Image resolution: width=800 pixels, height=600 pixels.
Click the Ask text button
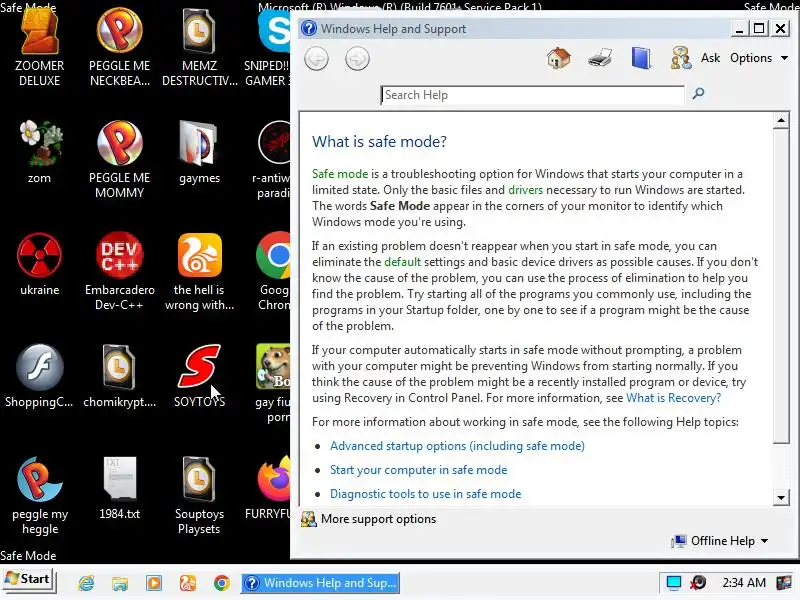coord(710,58)
